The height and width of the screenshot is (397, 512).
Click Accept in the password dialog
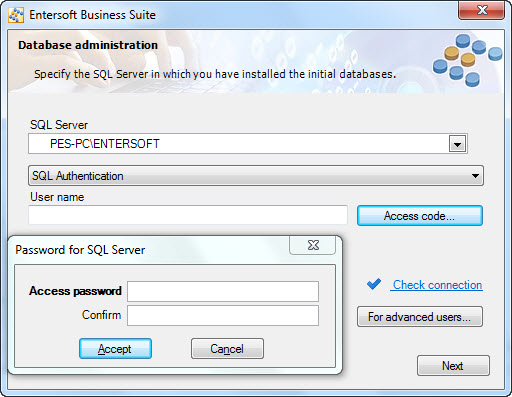coord(115,349)
